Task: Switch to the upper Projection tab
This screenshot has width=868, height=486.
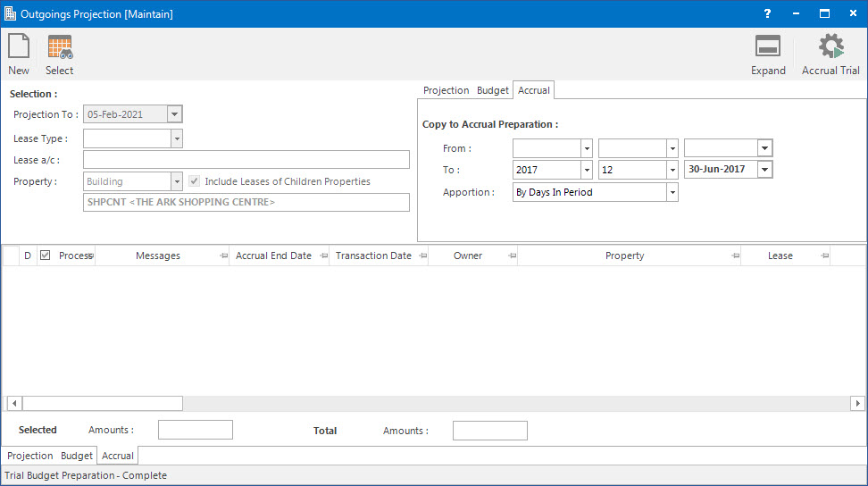Action: coord(446,90)
